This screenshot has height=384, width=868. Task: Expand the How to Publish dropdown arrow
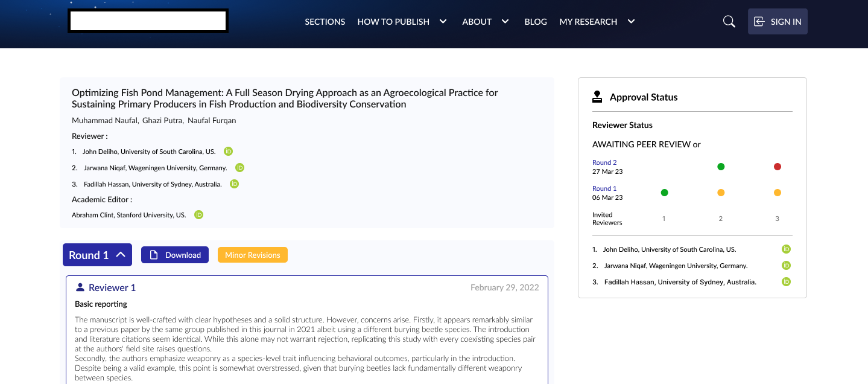coord(443,21)
